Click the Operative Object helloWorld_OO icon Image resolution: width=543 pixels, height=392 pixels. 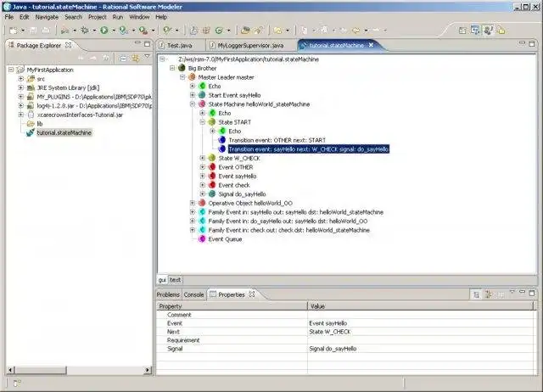click(x=202, y=203)
